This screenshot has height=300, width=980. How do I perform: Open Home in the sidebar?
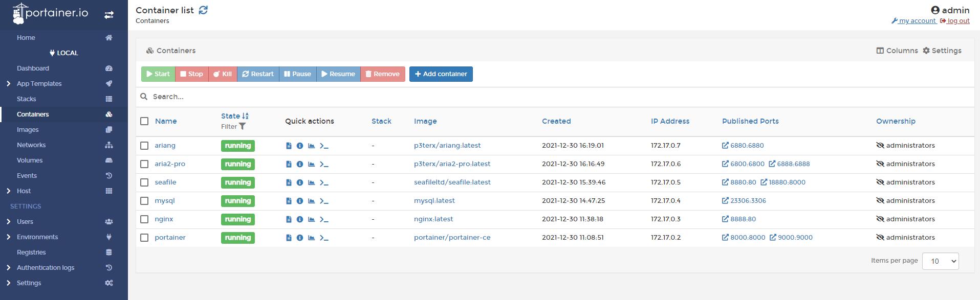pyautogui.click(x=26, y=37)
